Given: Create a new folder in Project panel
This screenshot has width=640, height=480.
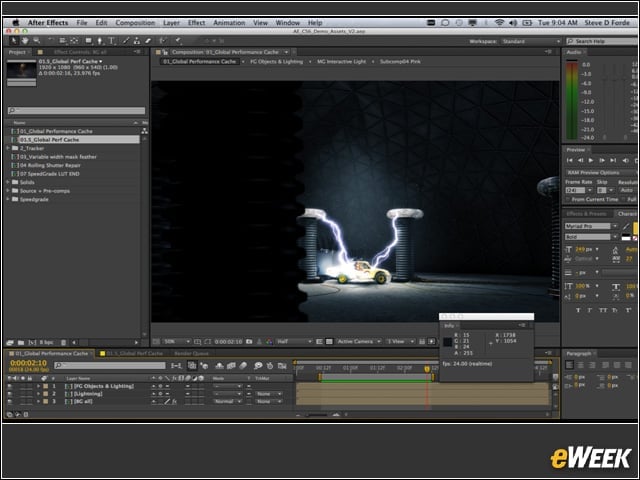Looking at the screenshot, I should tap(21, 342).
